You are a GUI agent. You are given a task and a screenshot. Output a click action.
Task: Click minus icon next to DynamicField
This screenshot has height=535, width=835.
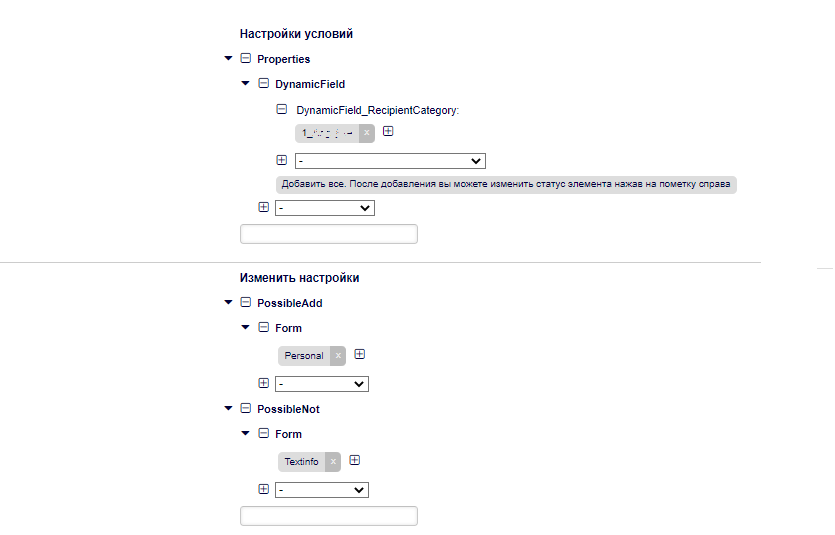point(264,84)
